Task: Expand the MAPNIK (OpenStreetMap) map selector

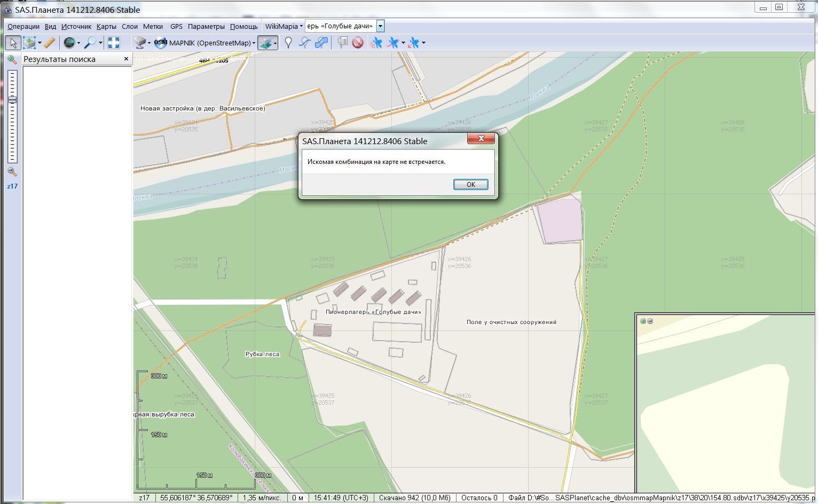Action: pyautogui.click(x=210, y=43)
